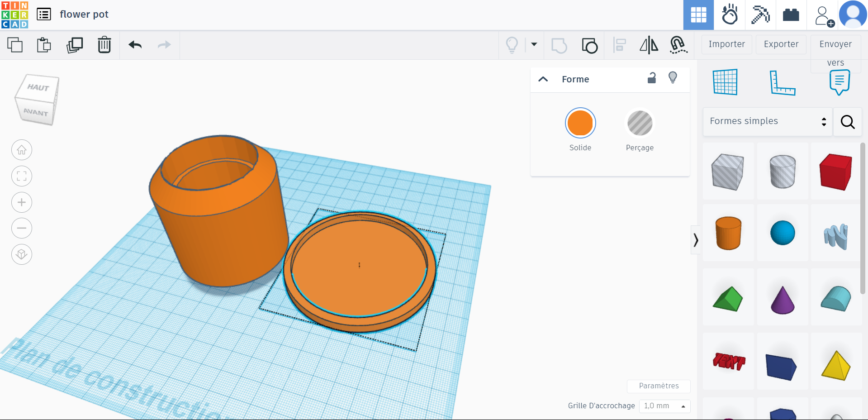Rename the flower pot design title
The width and height of the screenshot is (868, 420).
84,14
